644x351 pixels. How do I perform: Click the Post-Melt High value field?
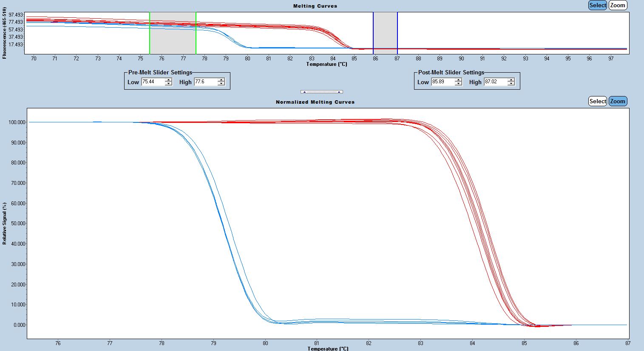pyautogui.click(x=495, y=82)
